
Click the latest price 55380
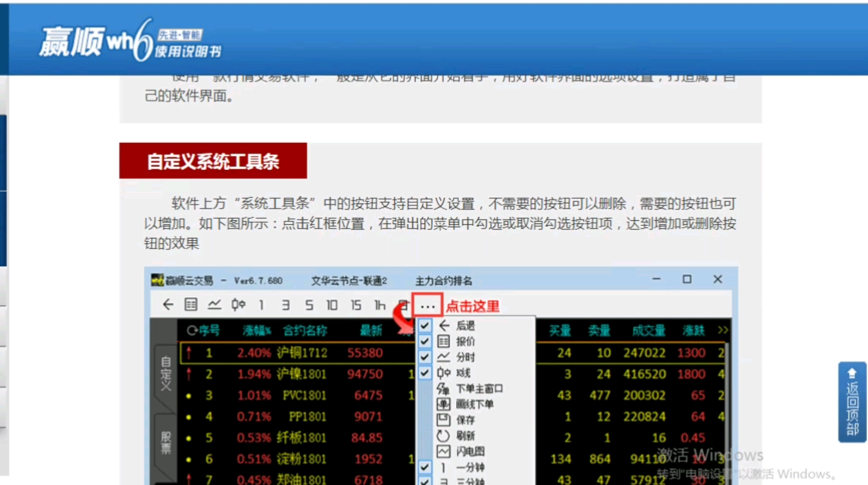(365, 353)
